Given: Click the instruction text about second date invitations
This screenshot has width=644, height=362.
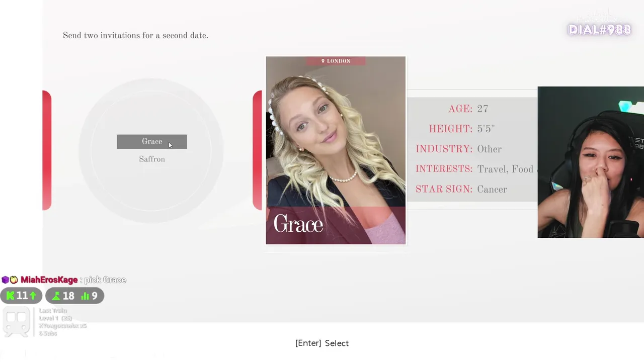Looking at the screenshot, I should click(135, 35).
